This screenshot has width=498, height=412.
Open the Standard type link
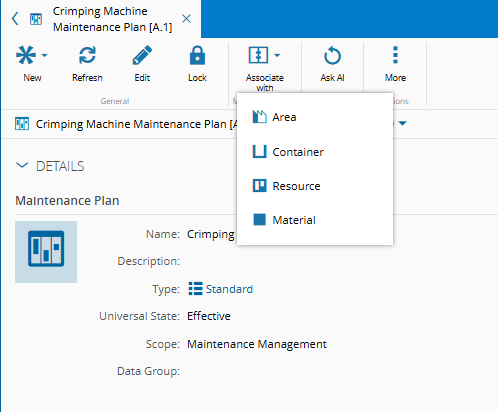229,289
